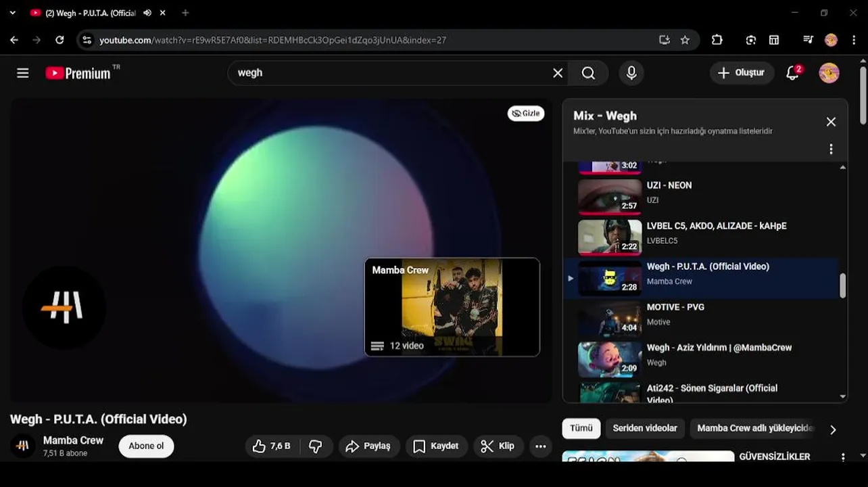Open options for the GÜVENSİZLİKLER video
The height and width of the screenshot is (487, 868).
click(842, 457)
